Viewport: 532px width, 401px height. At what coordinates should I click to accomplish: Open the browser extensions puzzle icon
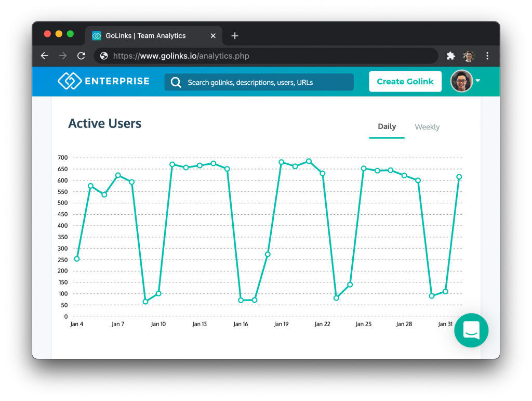point(450,56)
